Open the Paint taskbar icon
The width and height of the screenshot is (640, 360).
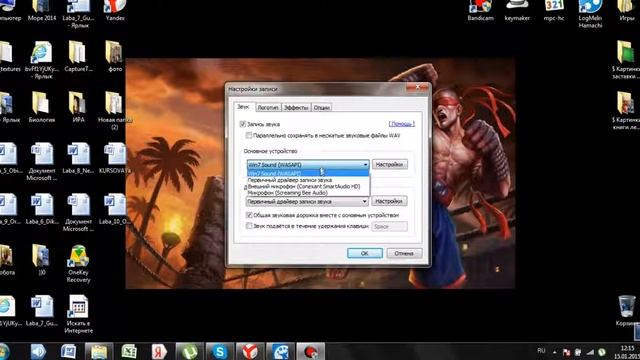pyautogui.click(x=280, y=351)
